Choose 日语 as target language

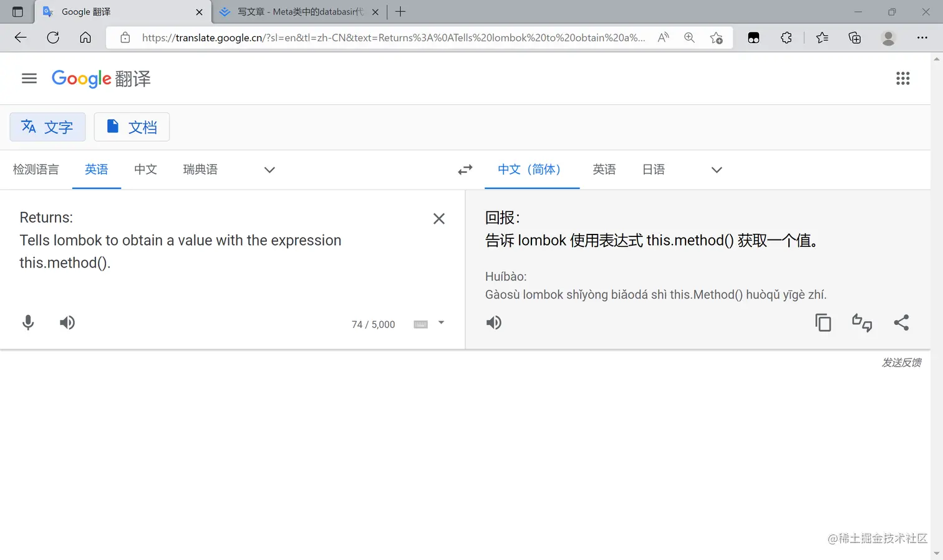tap(654, 170)
